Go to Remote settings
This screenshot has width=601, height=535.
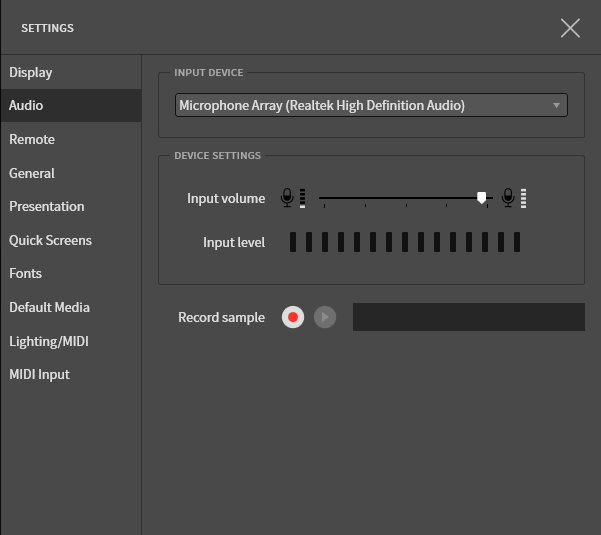point(71,139)
